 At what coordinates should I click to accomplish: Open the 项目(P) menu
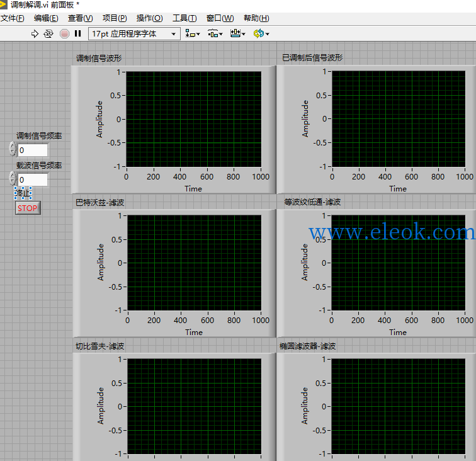[115, 18]
